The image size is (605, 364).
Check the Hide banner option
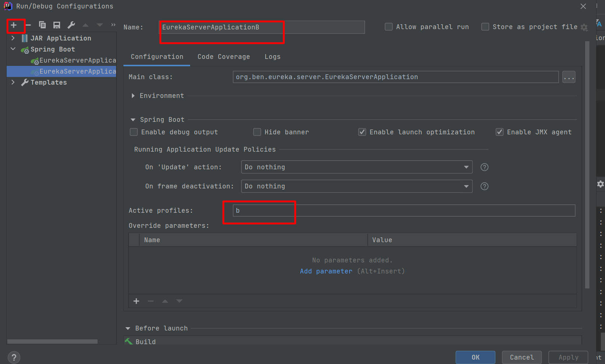coord(257,132)
